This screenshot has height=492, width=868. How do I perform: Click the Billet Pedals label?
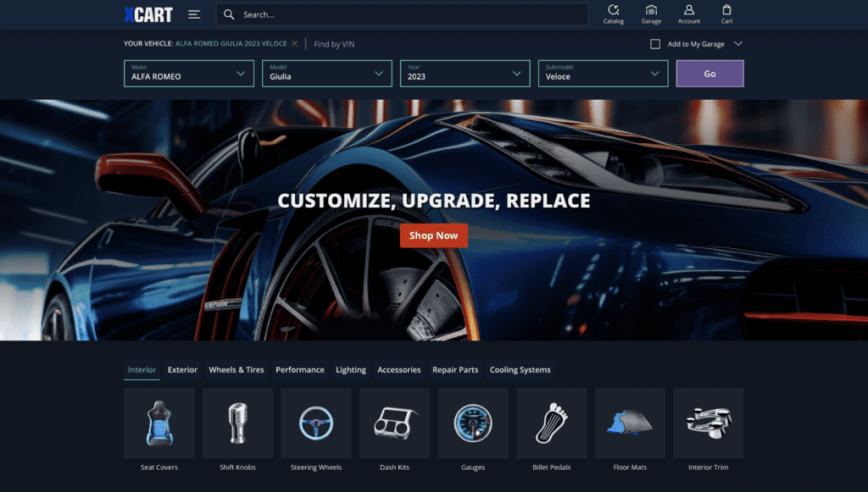[x=552, y=467]
